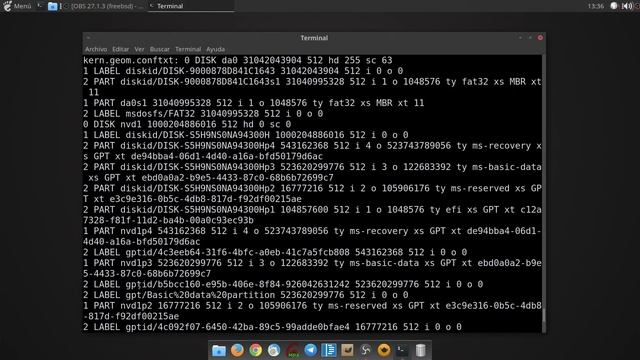The height and width of the screenshot is (360, 640).
Task: Click the line '0 DISK nvd1 1000204886016'
Action: pos(187,124)
